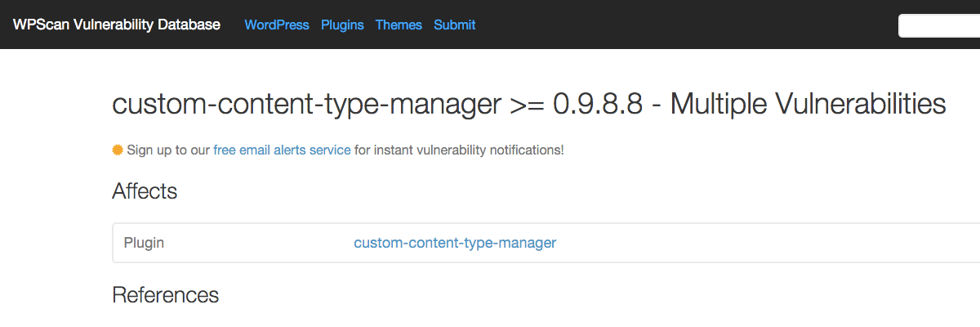Screen dimensions: 980x327
Task: Select the Submit nav item
Action: point(455,25)
